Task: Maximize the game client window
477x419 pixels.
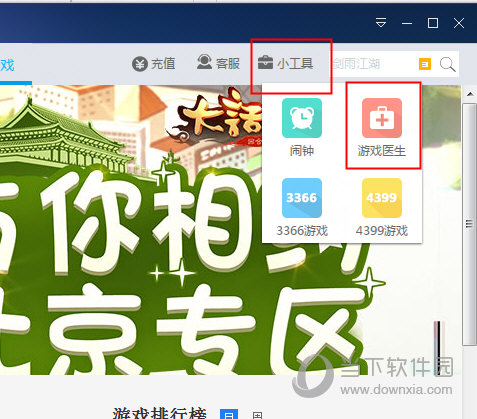Action: point(433,23)
